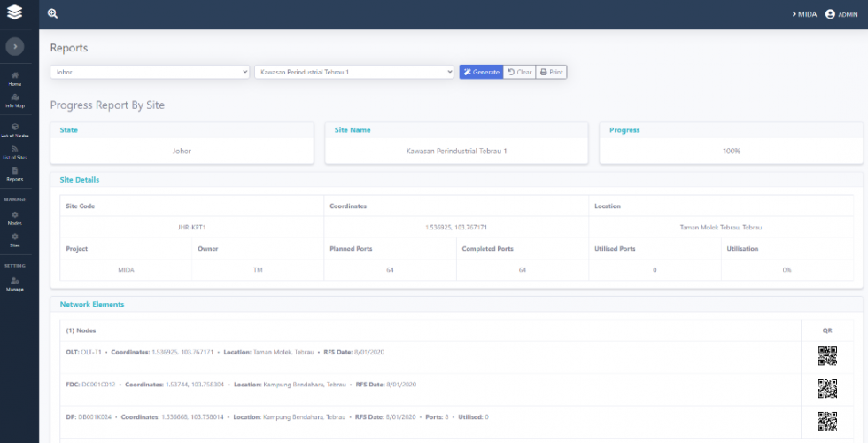Click the DP DB001K024 node row text
Image resolution: width=868 pixels, height=443 pixels.
276,417
